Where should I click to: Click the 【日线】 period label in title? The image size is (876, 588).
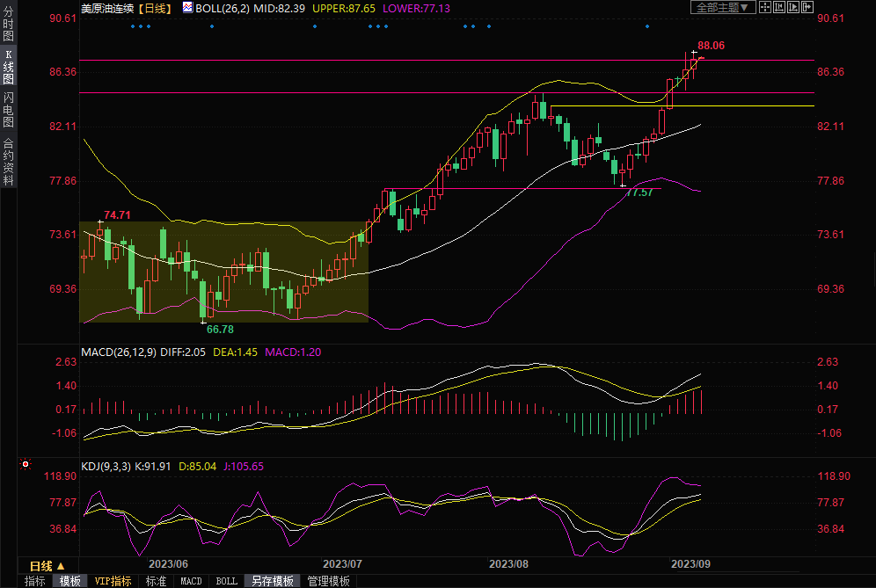pos(155,7)
